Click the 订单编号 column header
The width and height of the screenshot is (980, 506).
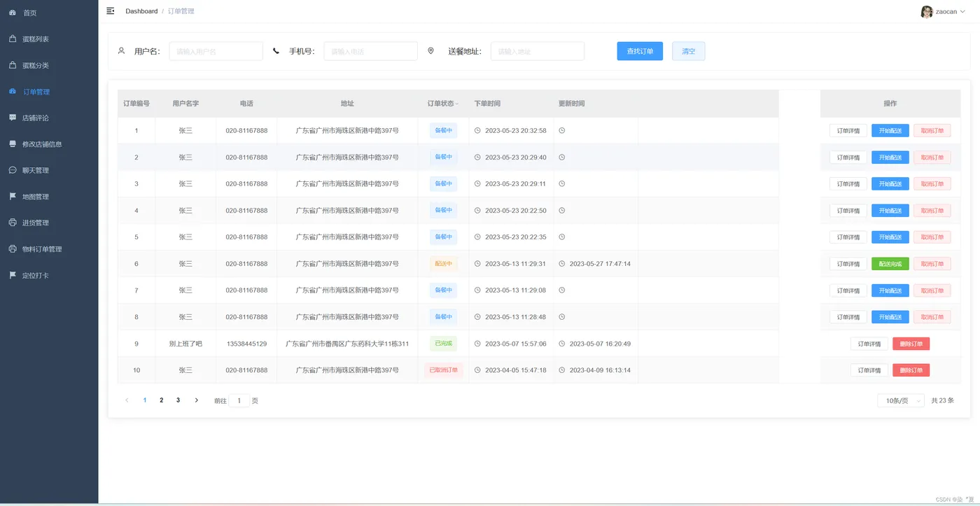point(136,104)
